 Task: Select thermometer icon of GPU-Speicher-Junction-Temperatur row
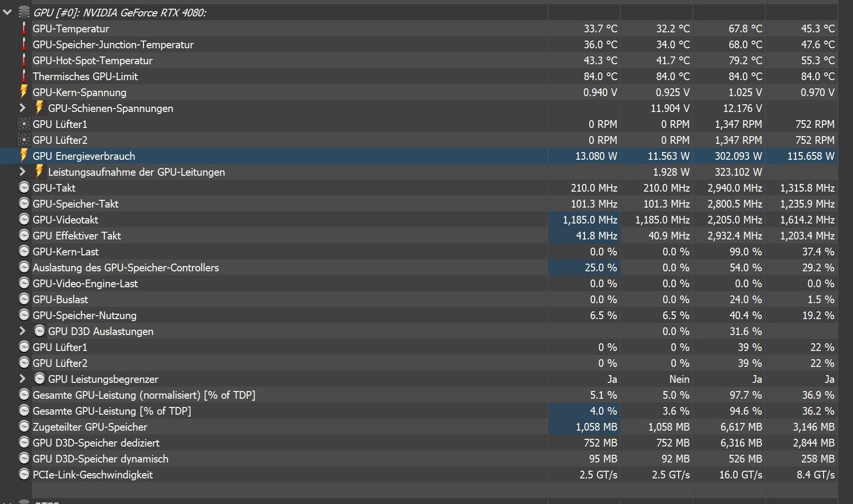pyautogui.click(x=24, y=44)
